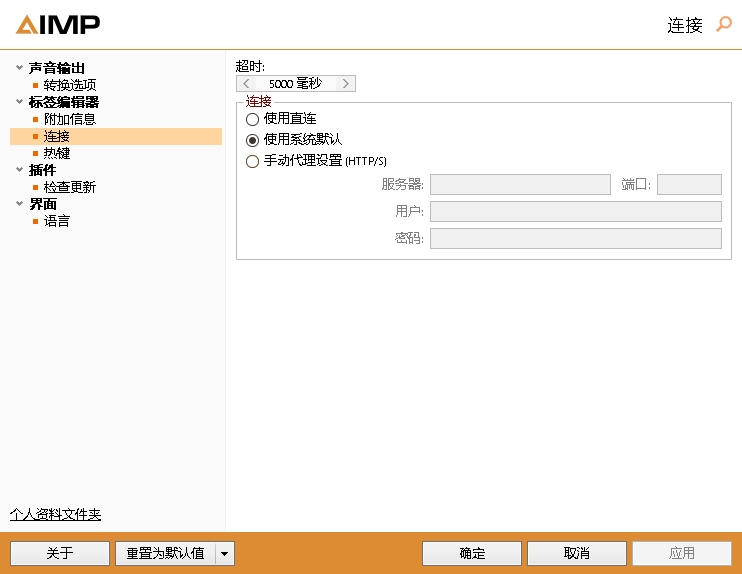Collapse the 插件 tree section
The width and height of the screenshot is (742, 574).
tap(19, 169)
